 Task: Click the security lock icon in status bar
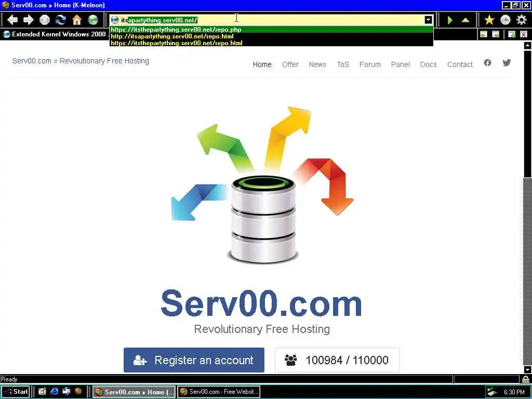[x=526, y=379]
